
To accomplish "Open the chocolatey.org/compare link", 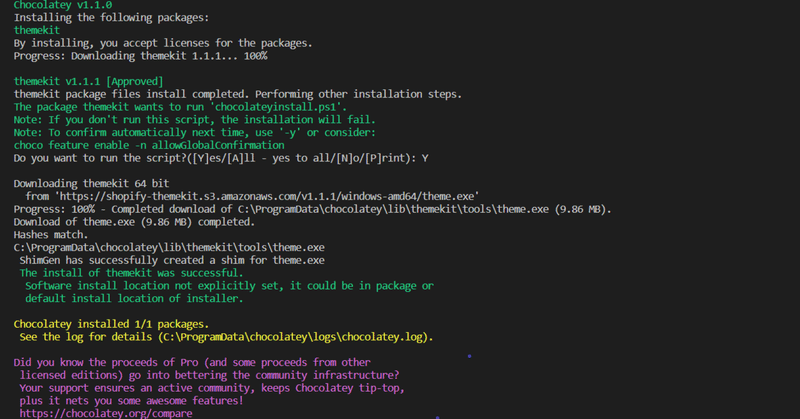I will [106, 413].
